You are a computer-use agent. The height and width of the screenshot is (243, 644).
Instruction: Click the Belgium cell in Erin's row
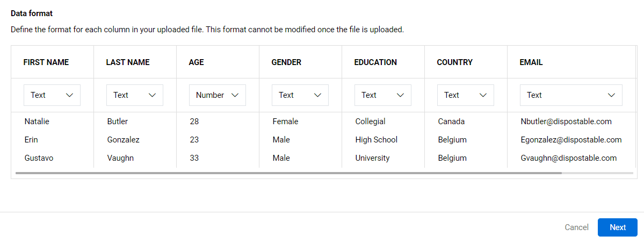click(452, 140)
